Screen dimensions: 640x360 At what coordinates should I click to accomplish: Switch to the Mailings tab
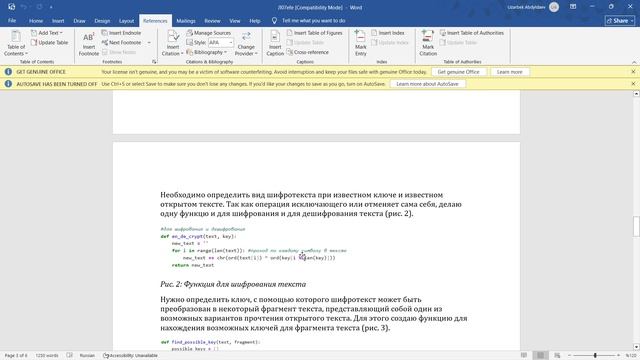pyautogui.click(x=186, y=20)
